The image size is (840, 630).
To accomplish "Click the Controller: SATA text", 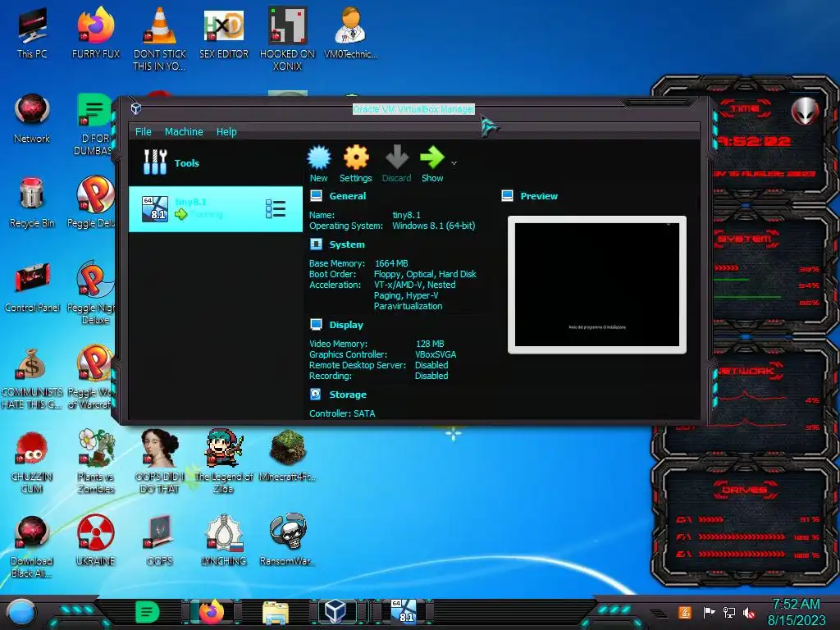I will (342, 413).
